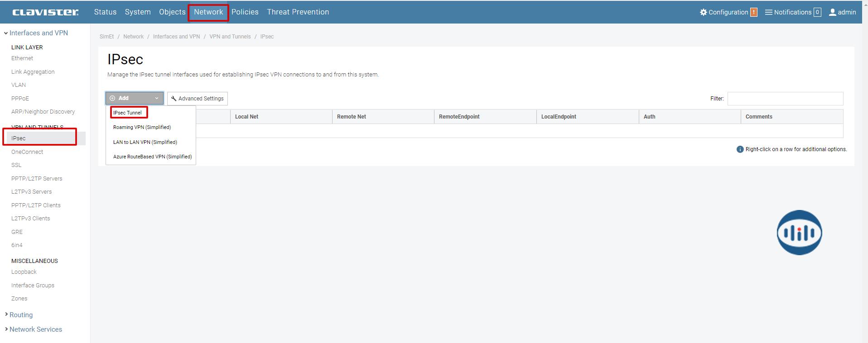The image size is (868, 343).
Task: Select IPsec Tunnel from the Add menu
Action: coord(128,113)
